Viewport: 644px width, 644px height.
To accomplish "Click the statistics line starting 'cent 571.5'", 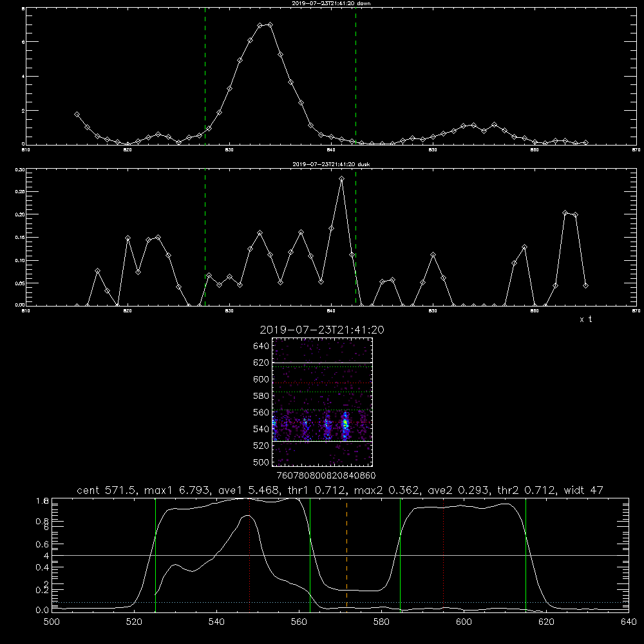I will (340, 490).
